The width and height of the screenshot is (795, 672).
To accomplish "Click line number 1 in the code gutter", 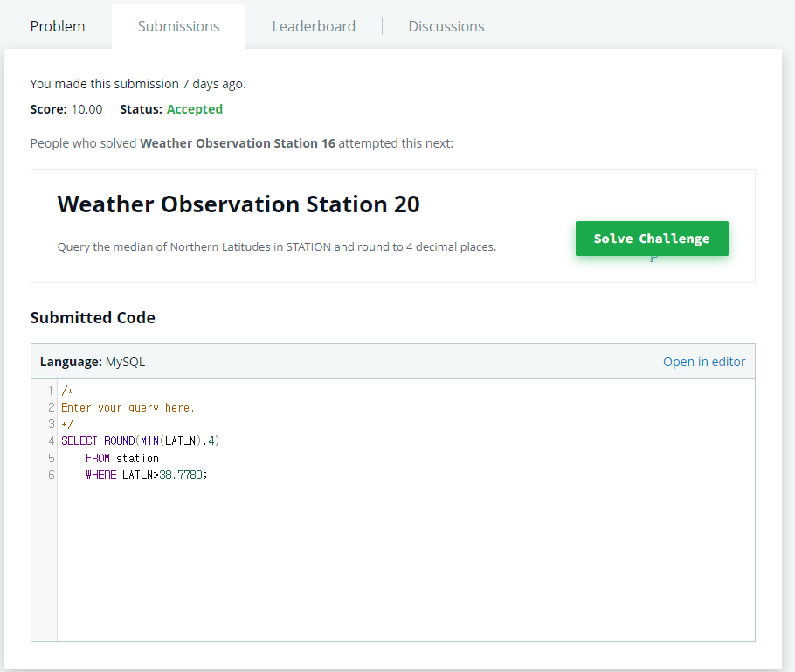I will pos(52,391).
